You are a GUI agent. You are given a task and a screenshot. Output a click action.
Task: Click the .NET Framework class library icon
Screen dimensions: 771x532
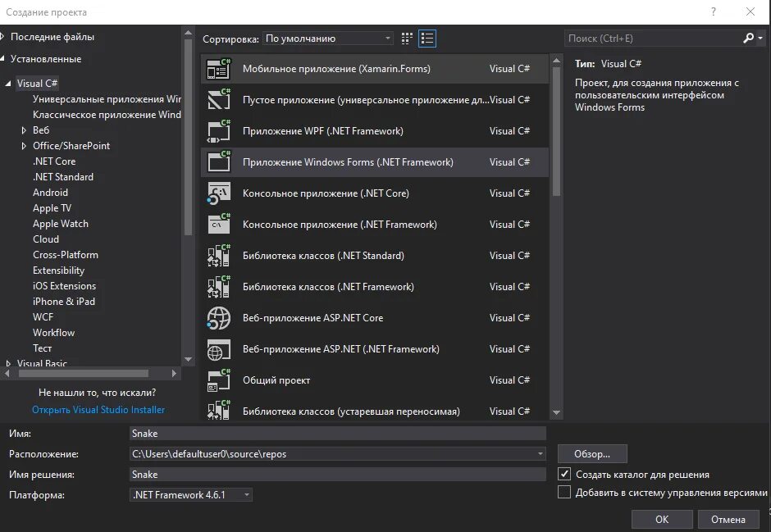(219, 287)
